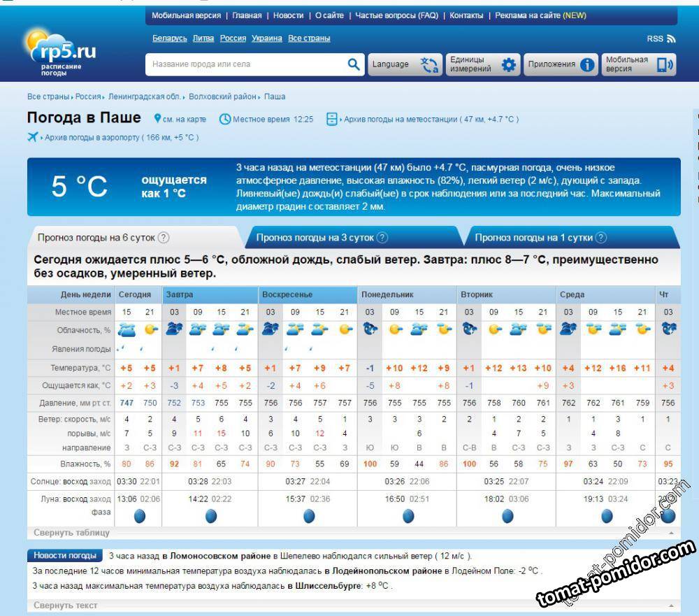Click the Applications info icon
The width and height of the screenshot is (699, 616).
click(x=588, y=64)
